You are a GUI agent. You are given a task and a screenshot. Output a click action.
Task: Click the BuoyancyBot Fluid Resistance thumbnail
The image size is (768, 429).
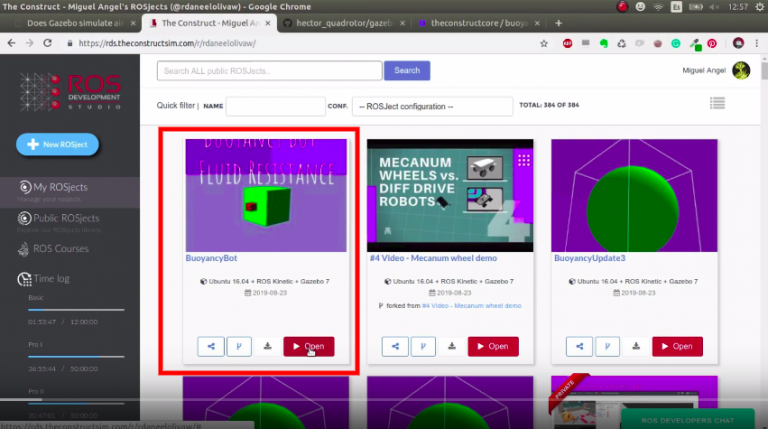coord(266,195)
